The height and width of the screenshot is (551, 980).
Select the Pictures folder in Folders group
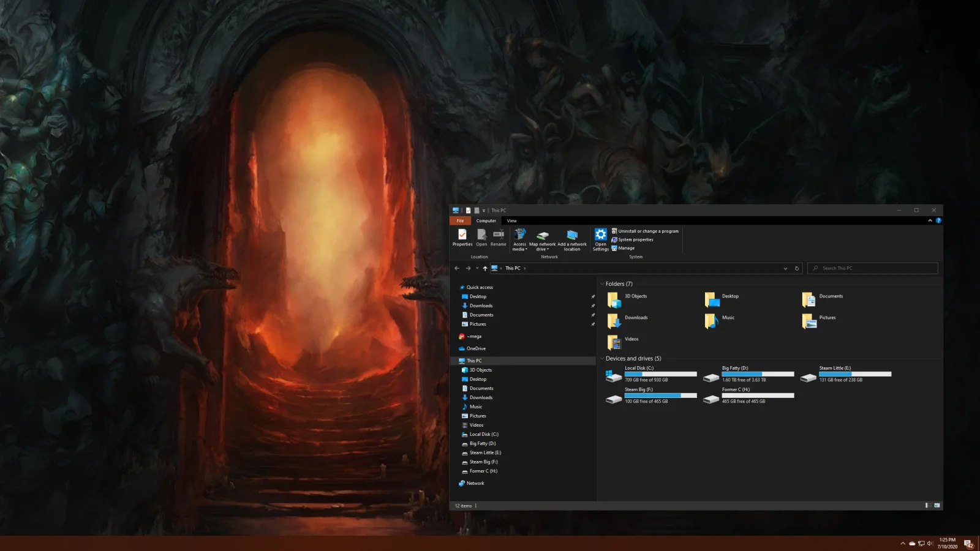(819, 321)
